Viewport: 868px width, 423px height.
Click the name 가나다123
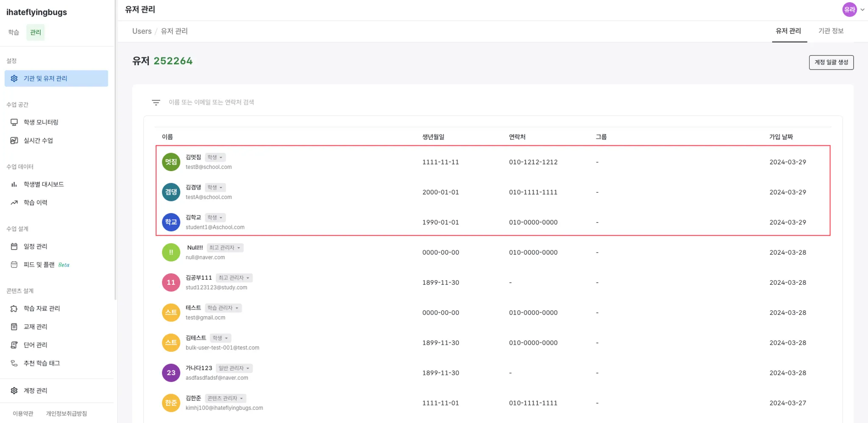[x=199, y=368]
